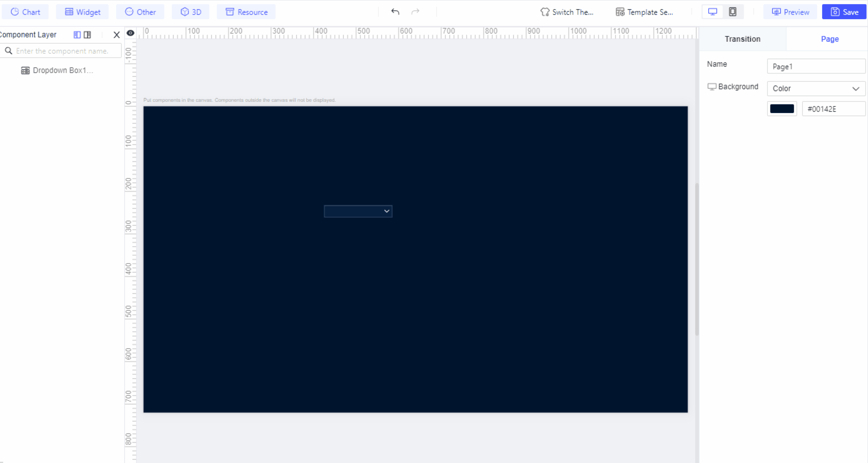Open the Resource menu
868x463 pixels.
pyautogui.click(x=246, y=12)
